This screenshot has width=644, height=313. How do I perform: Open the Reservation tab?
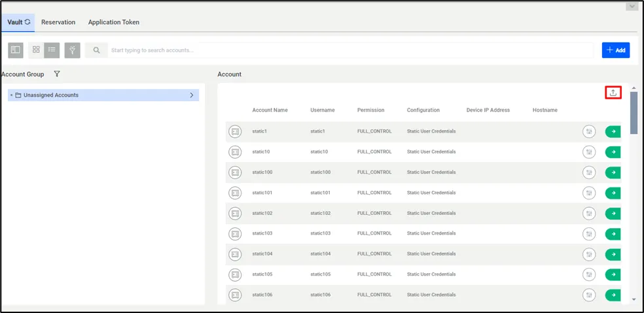pos(58,22)
